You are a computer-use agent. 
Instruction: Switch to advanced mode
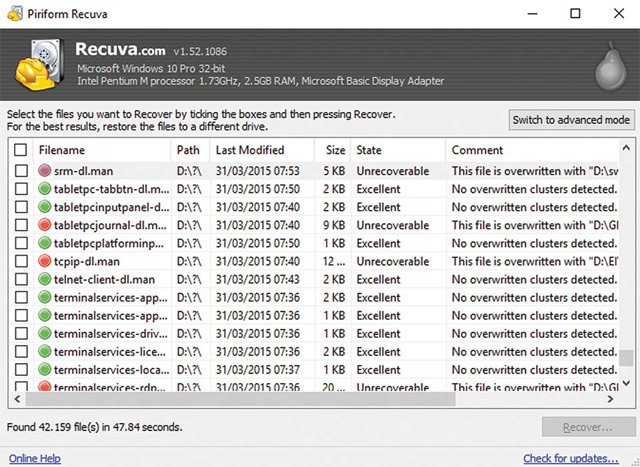click(x=570, y=120)
